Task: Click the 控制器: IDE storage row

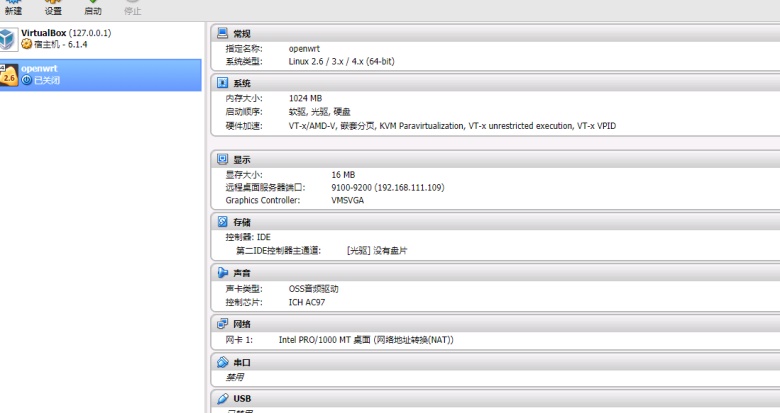Action: [248, 237]
